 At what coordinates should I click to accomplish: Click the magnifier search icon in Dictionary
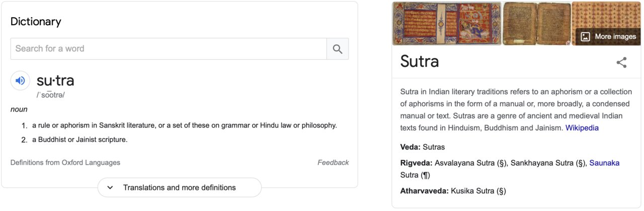(338, 49)
